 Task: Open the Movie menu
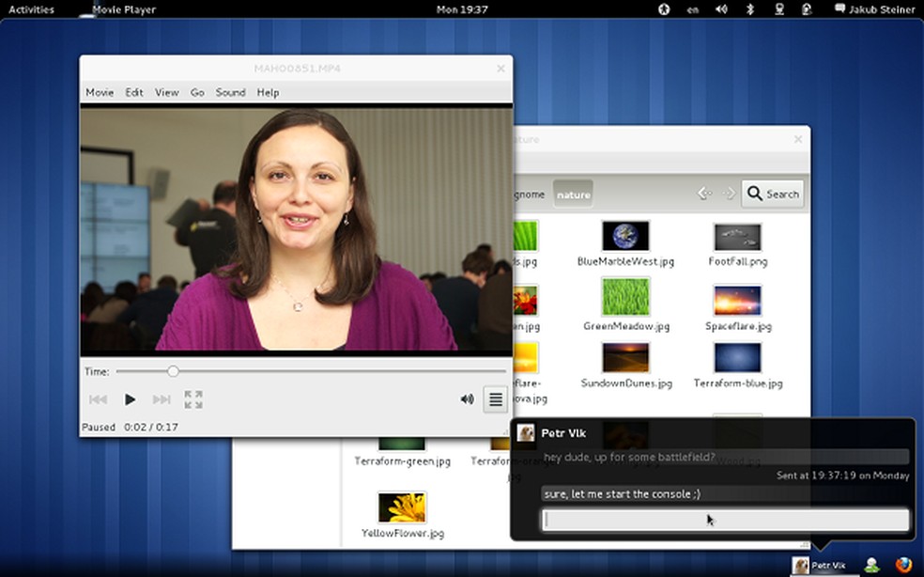[x=100, y=92]
